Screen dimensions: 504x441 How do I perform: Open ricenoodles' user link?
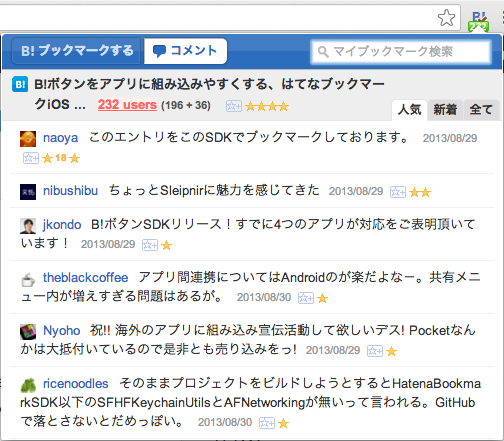coord(76,384)
